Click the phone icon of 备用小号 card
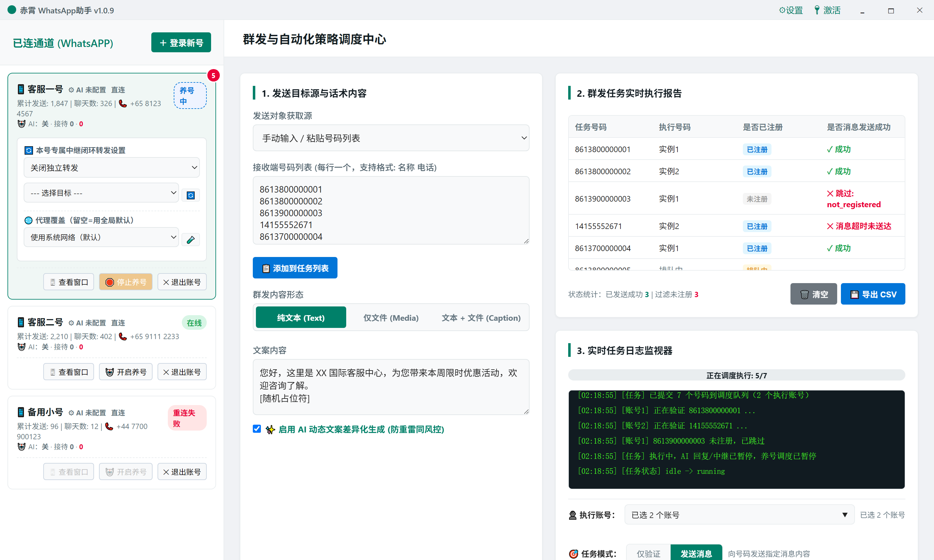The height and width of the screenshot is (560, 934). pyautogui.click(x=21, y=412)
